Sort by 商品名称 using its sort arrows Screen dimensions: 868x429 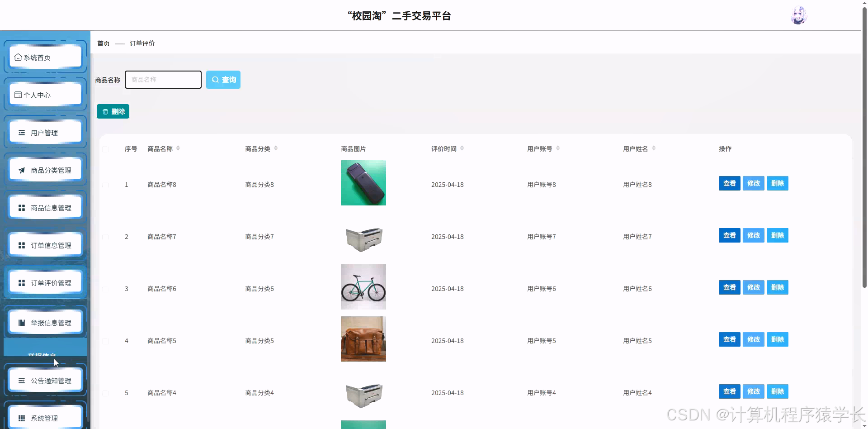point(178,148)
